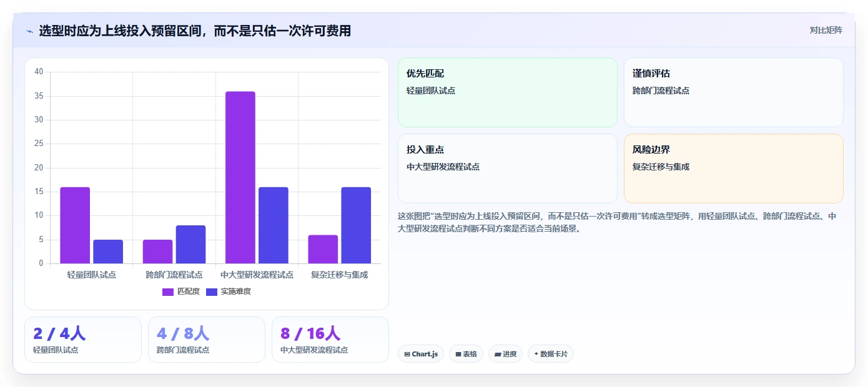
Task: Click 中大型研发流程试点 caption under 8 / 16人
Action: point(314,350)
